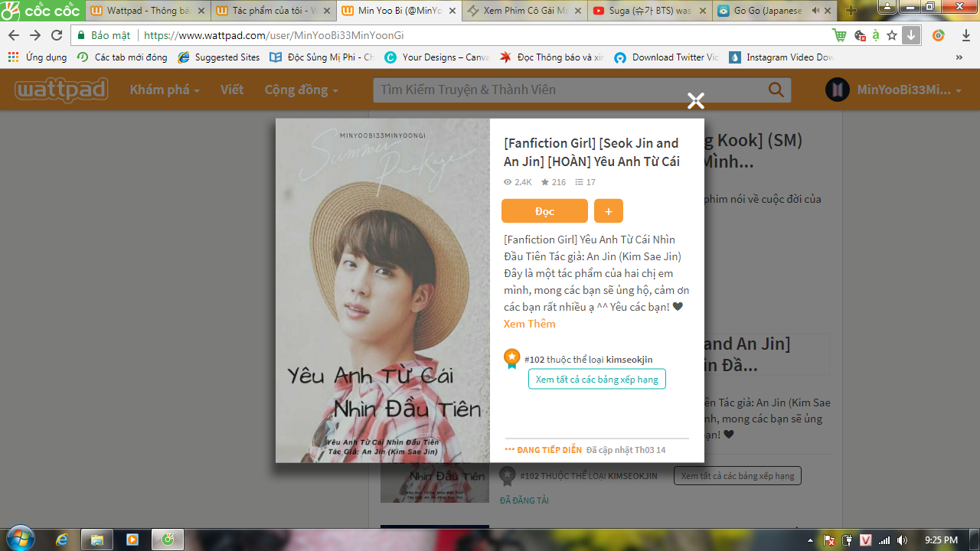The height and width of the screenshot is (551, 980).
Task: Focus the Tìm Kiếm Truyện & Thành Viên search box
Action: tap(570, 90)
